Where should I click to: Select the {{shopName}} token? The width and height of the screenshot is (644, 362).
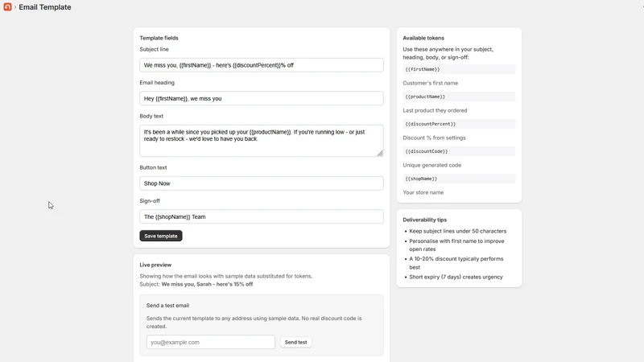[x=459, y=179]
